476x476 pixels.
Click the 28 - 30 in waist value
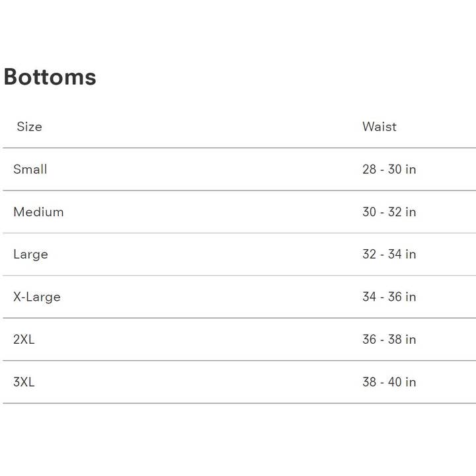pos(389,169)
